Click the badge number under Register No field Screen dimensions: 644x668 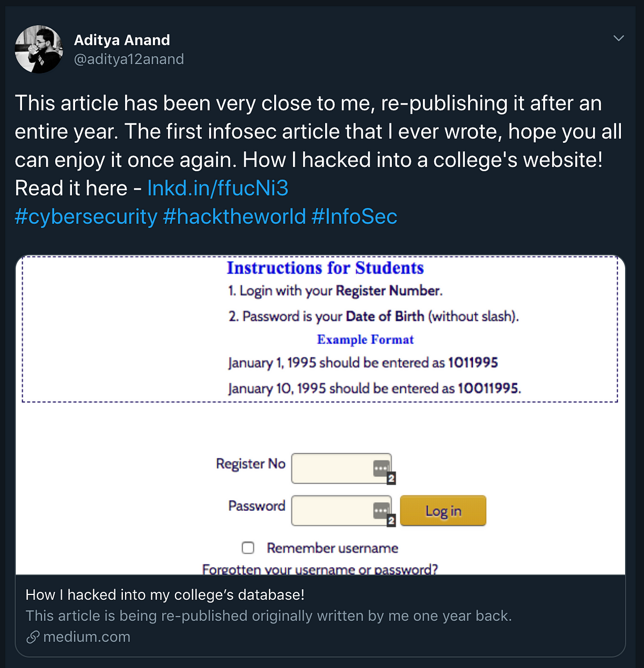391,478
